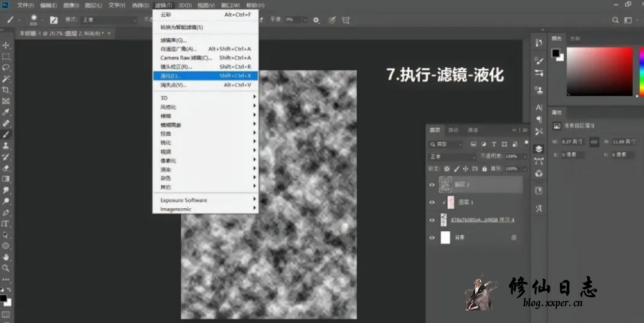Select the Clone Stamp tool
Viewport: 644px width, 323px height.
(6, 145)
